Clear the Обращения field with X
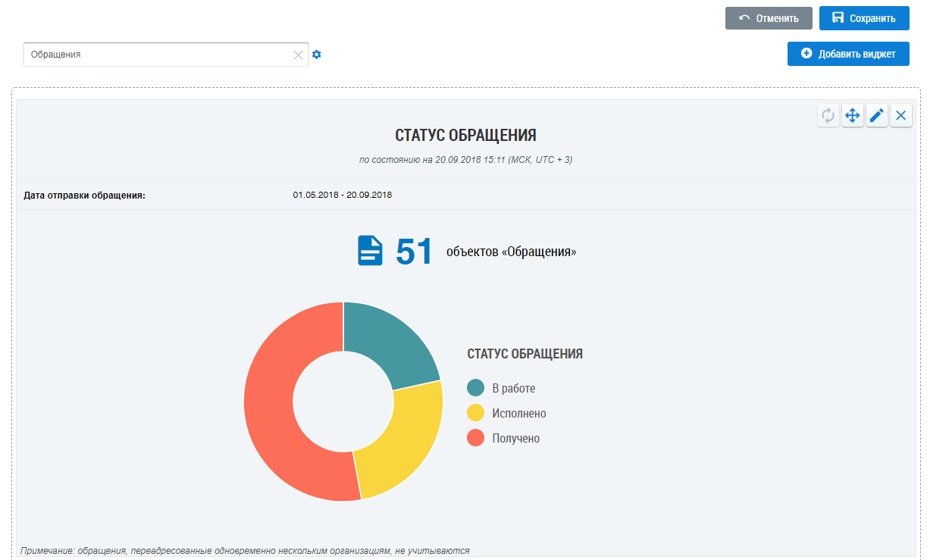The image size is (927, 560). click(x=298, y=55)
